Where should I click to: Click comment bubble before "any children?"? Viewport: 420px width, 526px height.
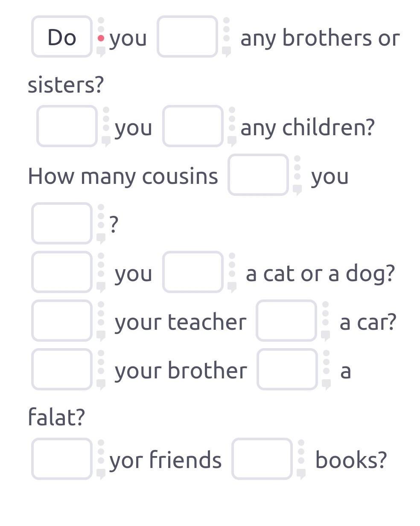coord(232,141)
